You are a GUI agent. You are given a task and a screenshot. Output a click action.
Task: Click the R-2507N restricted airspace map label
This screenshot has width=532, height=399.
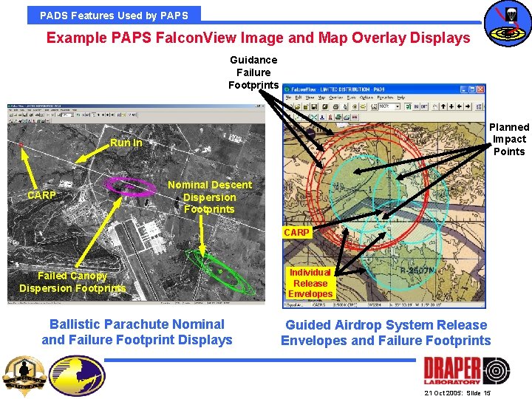417,270
